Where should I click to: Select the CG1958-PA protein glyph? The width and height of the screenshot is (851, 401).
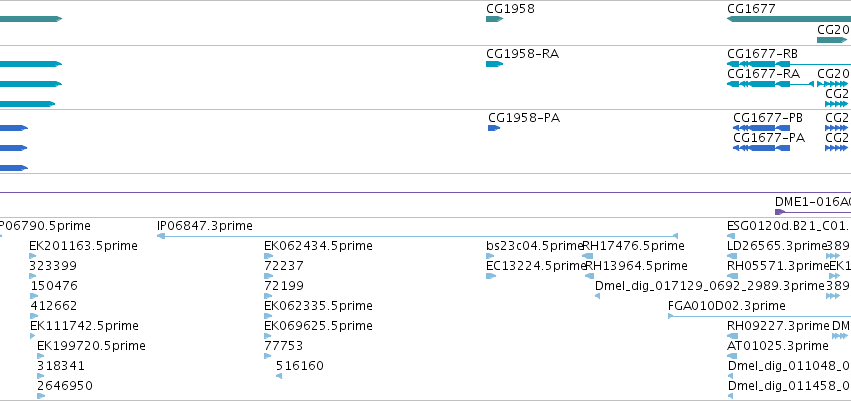tap(494, 128)
